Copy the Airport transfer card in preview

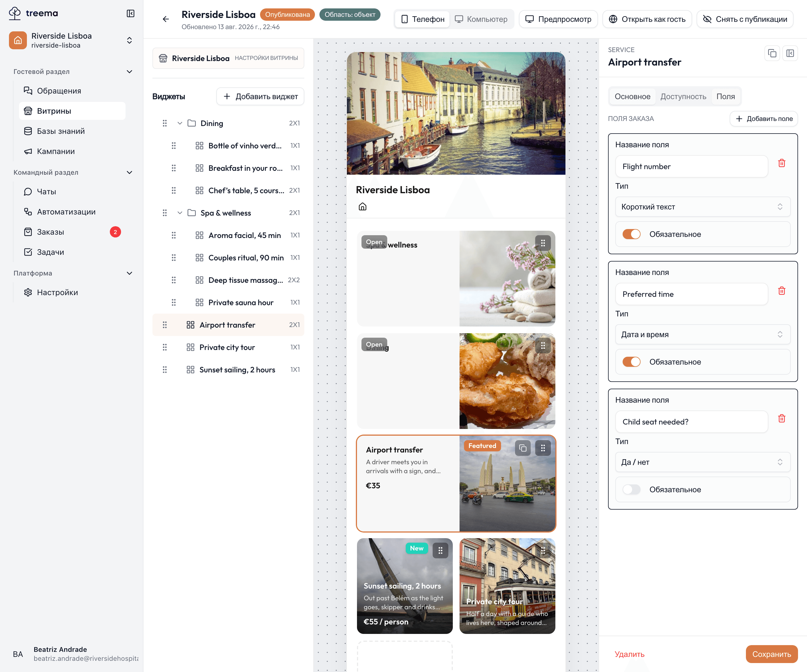tap(523, 448)
